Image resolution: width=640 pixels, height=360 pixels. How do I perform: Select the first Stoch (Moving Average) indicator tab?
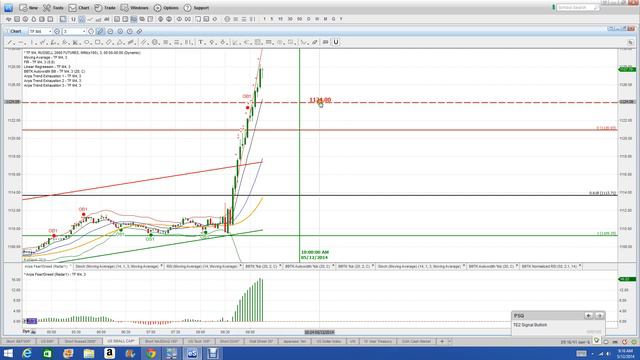pyautogui.click(x=117, y=267)
